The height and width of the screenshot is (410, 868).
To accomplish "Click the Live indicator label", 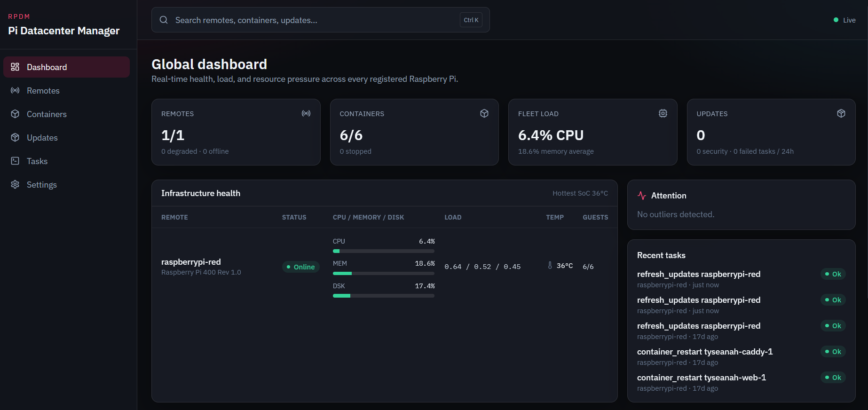I will (849, 20).
